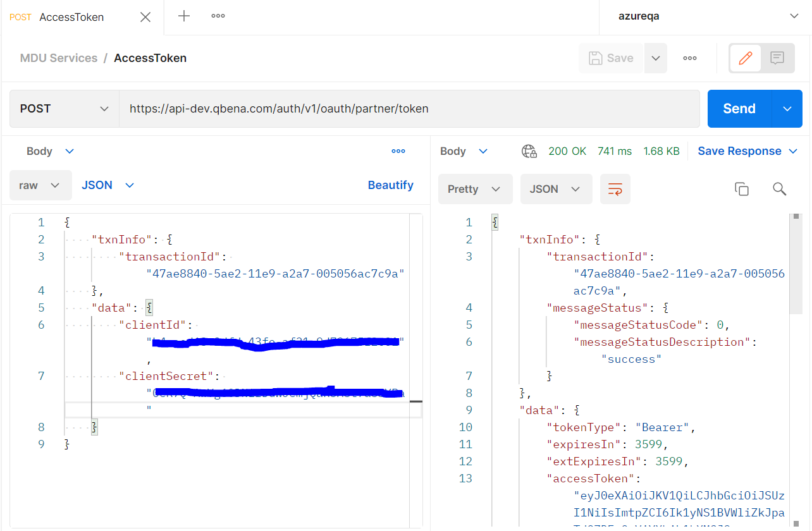This screenshot has width=812, height=531.
Task: Click "data" key in response line 9
Action: [x=539, y=410]
